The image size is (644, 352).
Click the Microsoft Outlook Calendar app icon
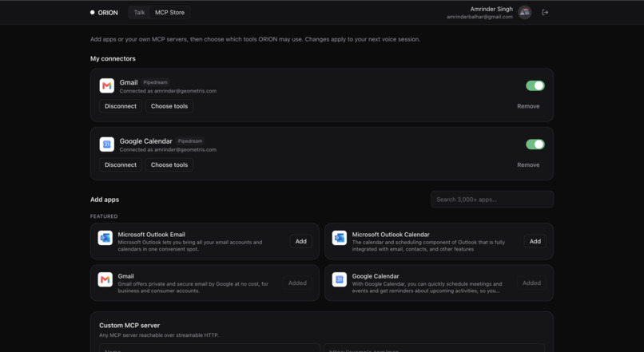[x=340, y=238]
